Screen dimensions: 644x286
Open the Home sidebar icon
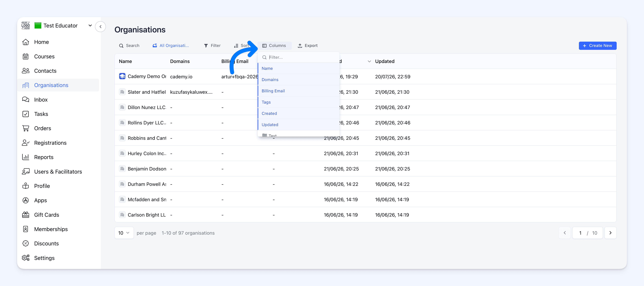point(25,42)
